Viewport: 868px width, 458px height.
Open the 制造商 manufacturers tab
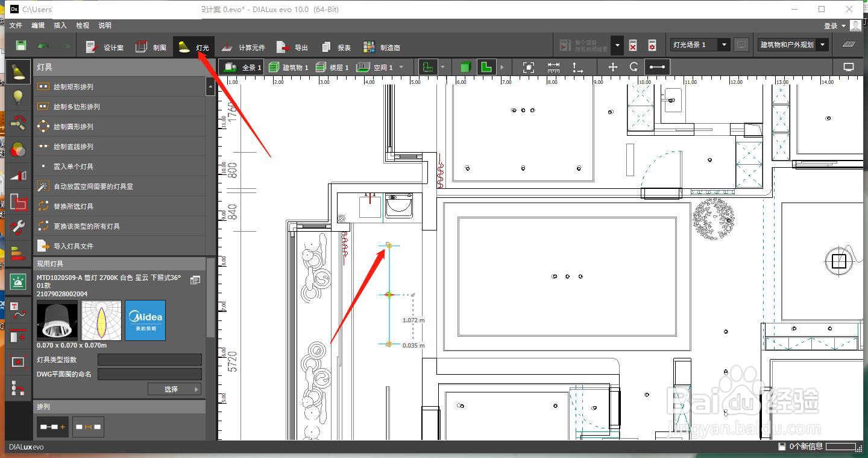(382, 47)
